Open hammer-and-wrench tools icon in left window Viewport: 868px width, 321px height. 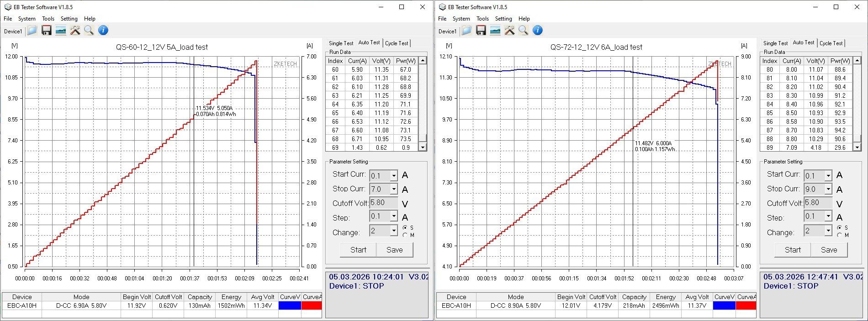[75, 31]
